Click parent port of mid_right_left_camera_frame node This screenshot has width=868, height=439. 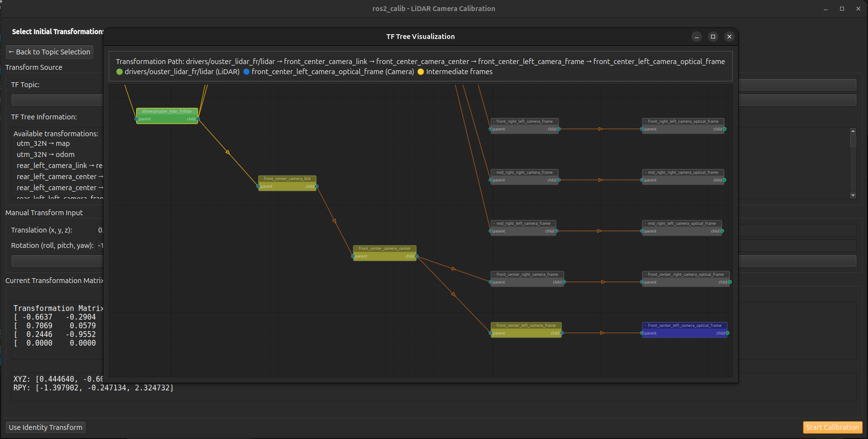coord(491,231)
